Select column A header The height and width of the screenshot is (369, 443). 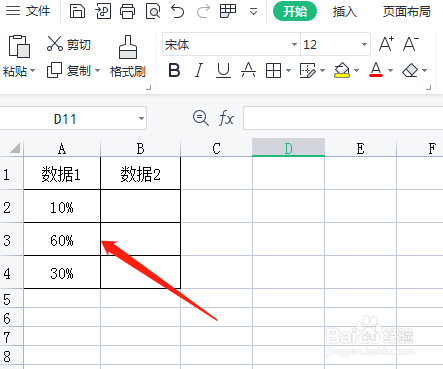(62, 148)
